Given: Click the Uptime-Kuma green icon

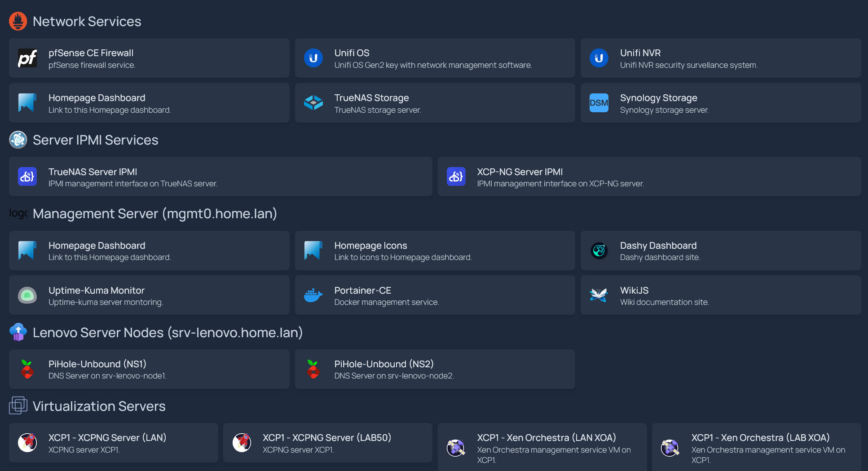Looking at the screenshot, I should coord(27,295).
